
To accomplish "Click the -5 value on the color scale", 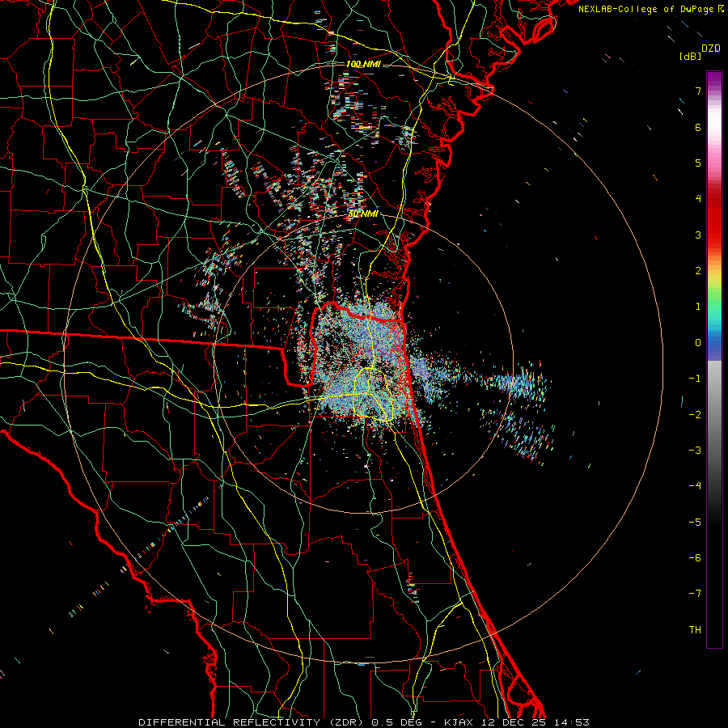I will click(x=695, y=523).
